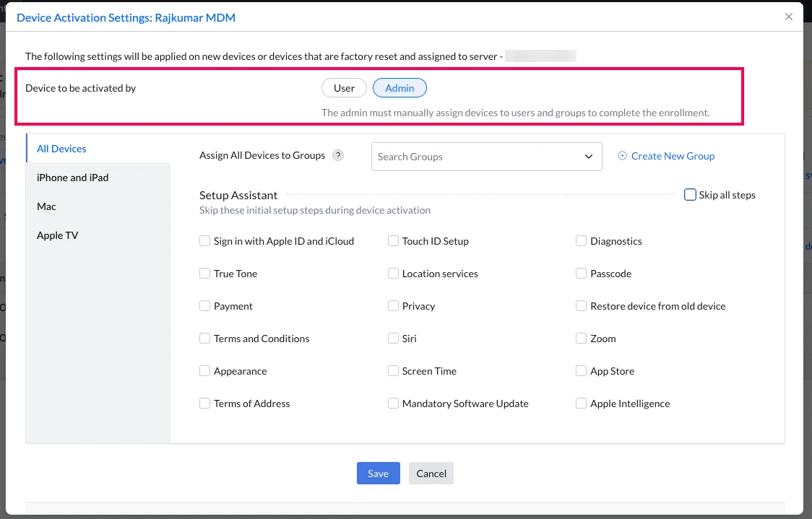The width and height of the screenshot is (812, 519).
Task: Tick the Skip all steps checkbox
Action: 690,195
